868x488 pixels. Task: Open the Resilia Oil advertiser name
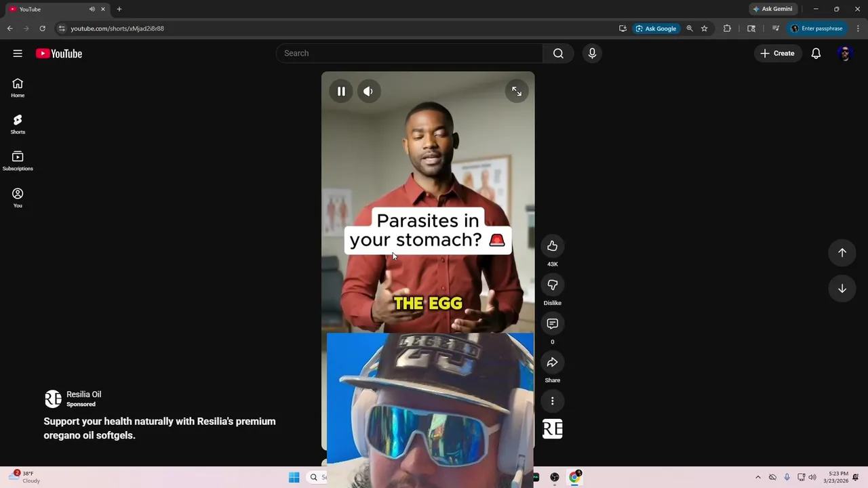pyautogui.click(x=83, y=394)
